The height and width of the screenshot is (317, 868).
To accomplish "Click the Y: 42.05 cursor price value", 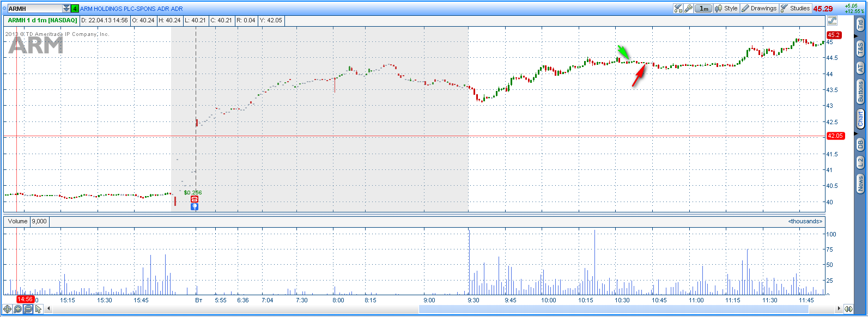I will click(271, 20).
